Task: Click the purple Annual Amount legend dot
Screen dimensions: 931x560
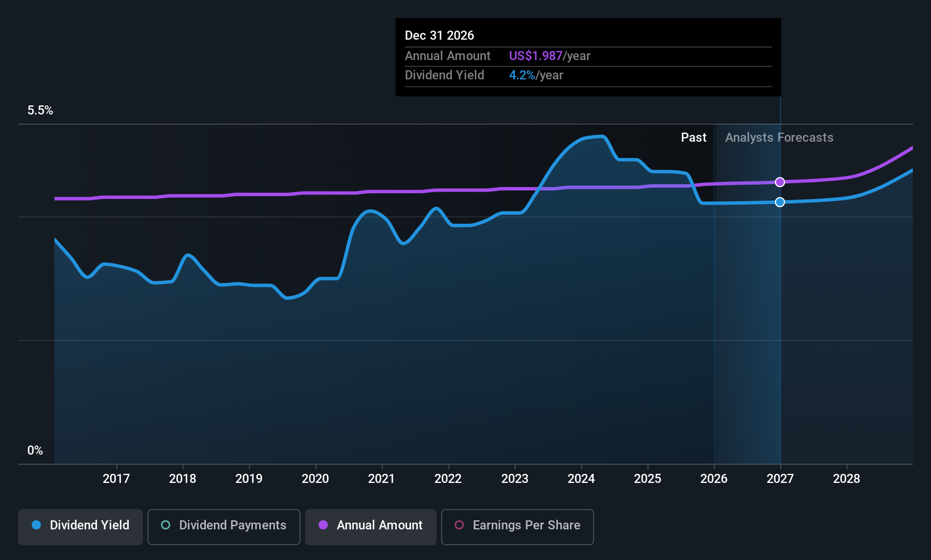Action: [x=323, y=525]
